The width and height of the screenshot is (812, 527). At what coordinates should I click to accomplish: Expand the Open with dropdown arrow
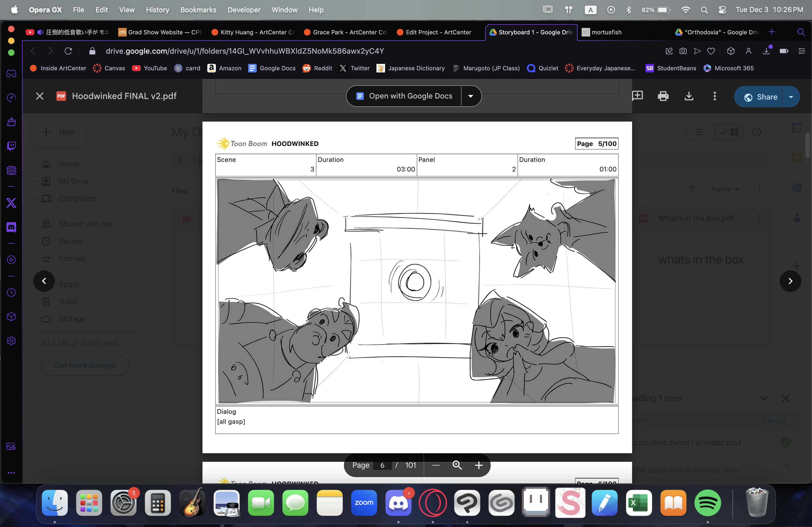click(470, 96)
